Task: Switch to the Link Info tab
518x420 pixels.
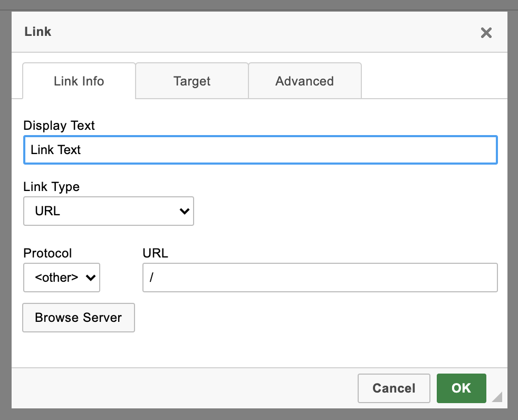Action: [79, 81]
